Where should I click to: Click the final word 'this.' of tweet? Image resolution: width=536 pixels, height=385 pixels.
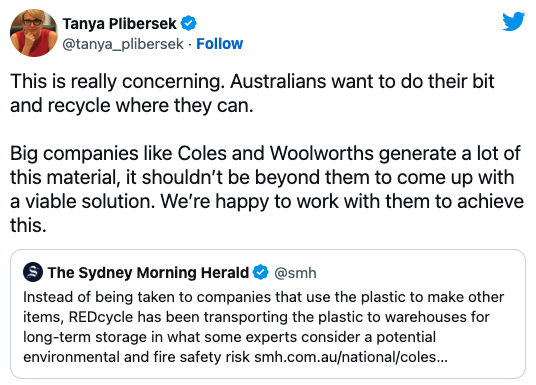28,225
